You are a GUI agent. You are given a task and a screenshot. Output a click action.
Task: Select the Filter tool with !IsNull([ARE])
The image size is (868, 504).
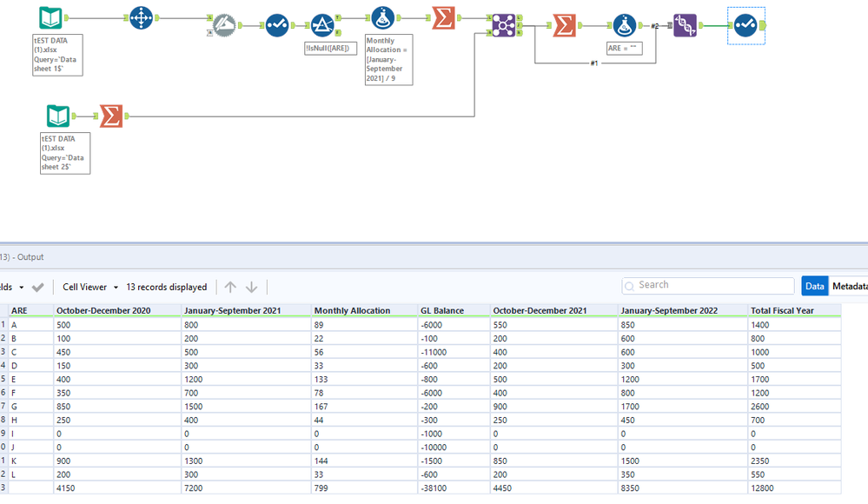click(322, 25)
